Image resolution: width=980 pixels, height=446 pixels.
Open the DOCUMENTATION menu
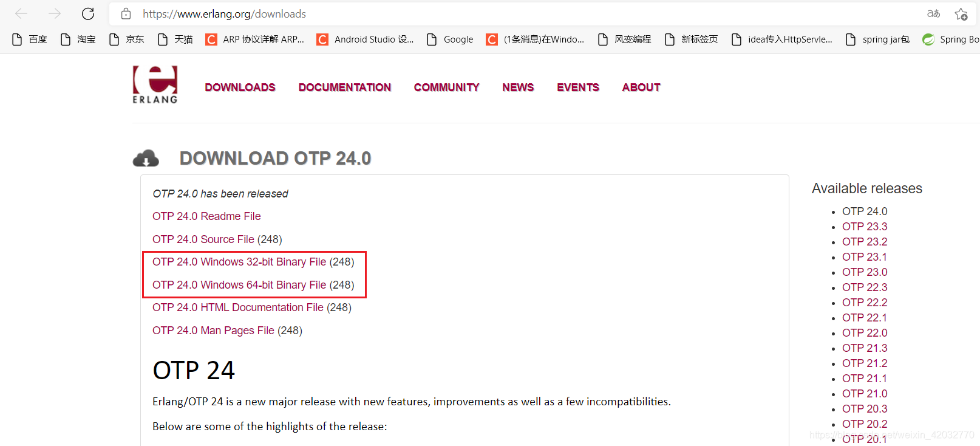pyautogui.click(x=344, y=87)
